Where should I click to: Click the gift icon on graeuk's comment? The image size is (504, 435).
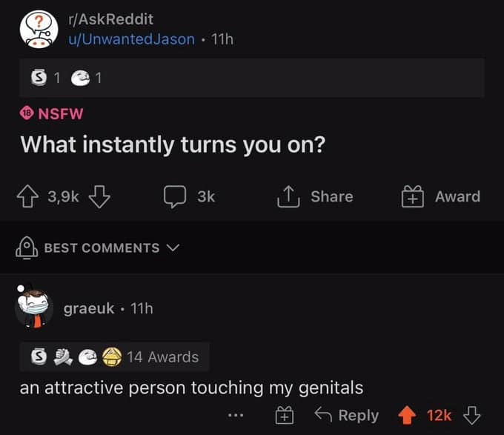coord(285,416)
